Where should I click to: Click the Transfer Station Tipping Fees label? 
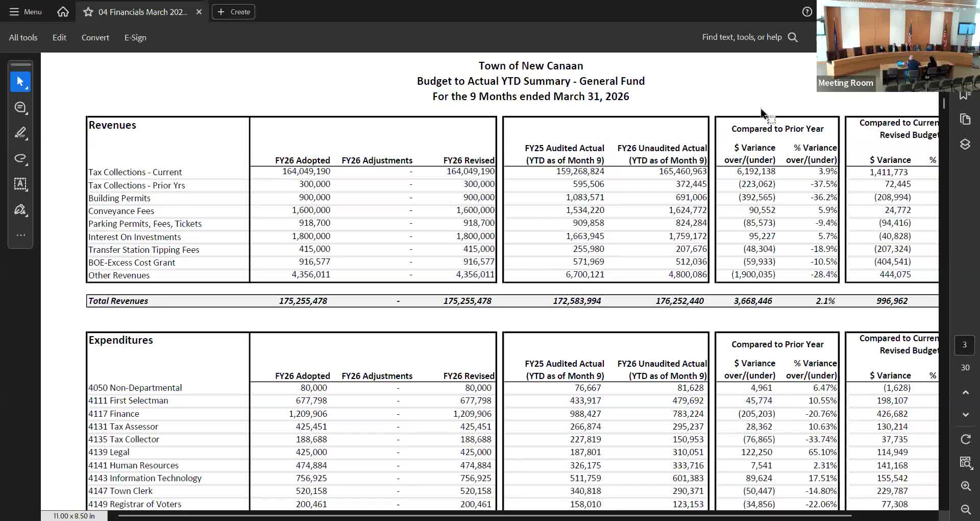(143, 250)
